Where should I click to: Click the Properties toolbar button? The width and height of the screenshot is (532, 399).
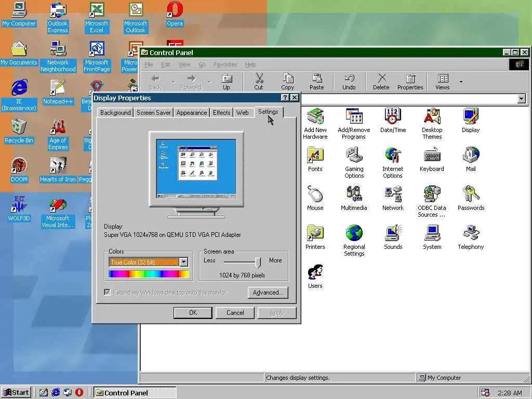tap(410, 82)
